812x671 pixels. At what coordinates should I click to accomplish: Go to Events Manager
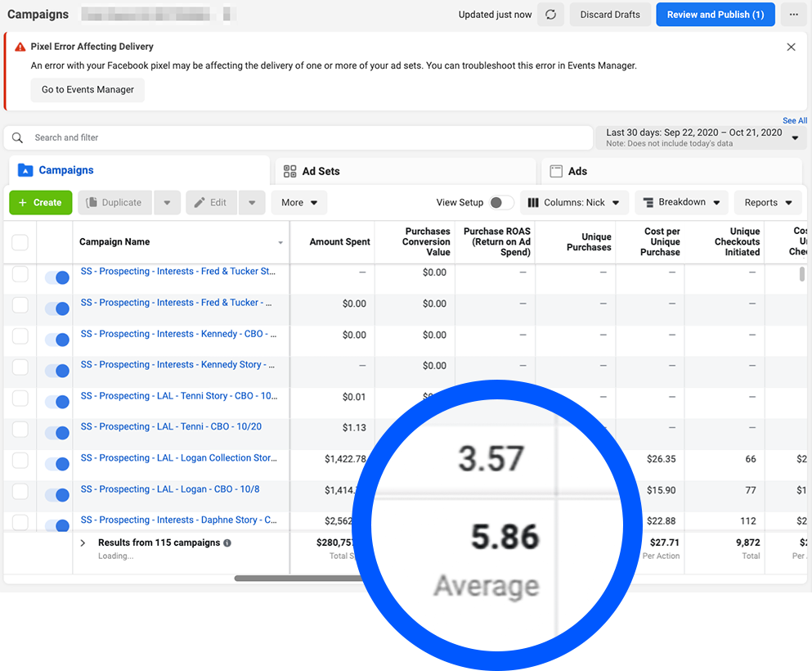[x=87, y=90]
